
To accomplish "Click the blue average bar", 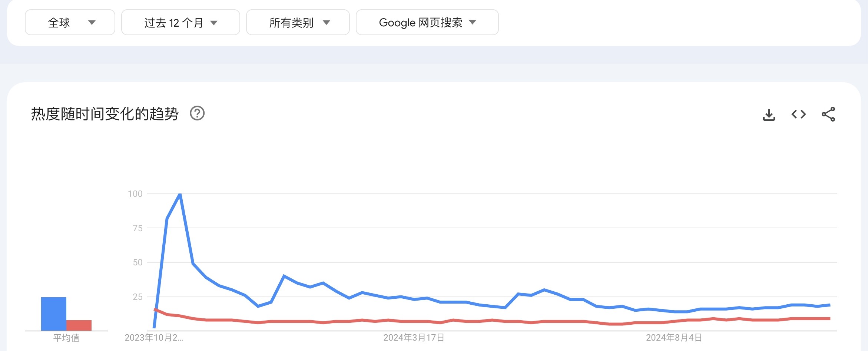I will pos(54,314).
